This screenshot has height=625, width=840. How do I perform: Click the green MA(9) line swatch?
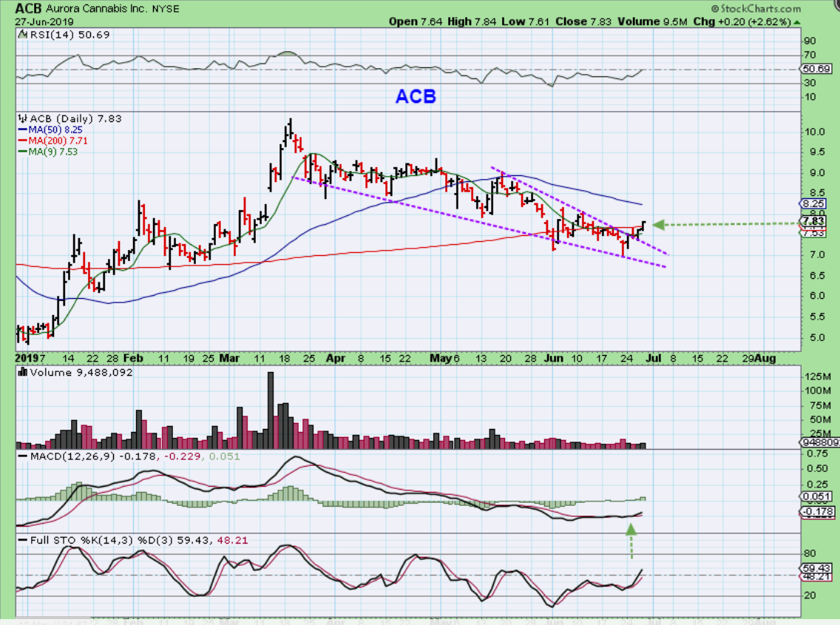click(22, 152)
